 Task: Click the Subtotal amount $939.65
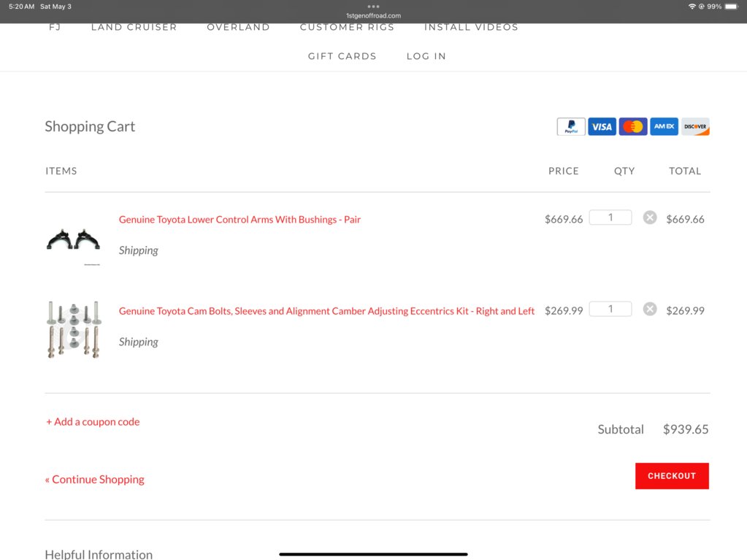pyautogui.click(x=686, y=429)
